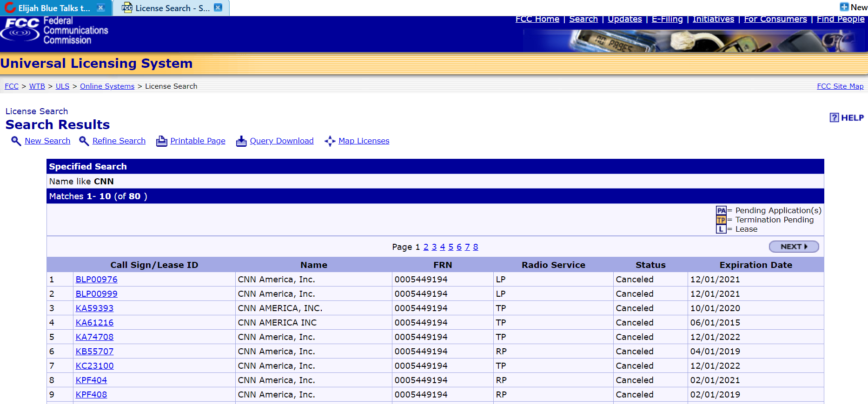Click the L lease legend icon
The image size is (868, 404).
pyautogui.click(x=721, y=229)
